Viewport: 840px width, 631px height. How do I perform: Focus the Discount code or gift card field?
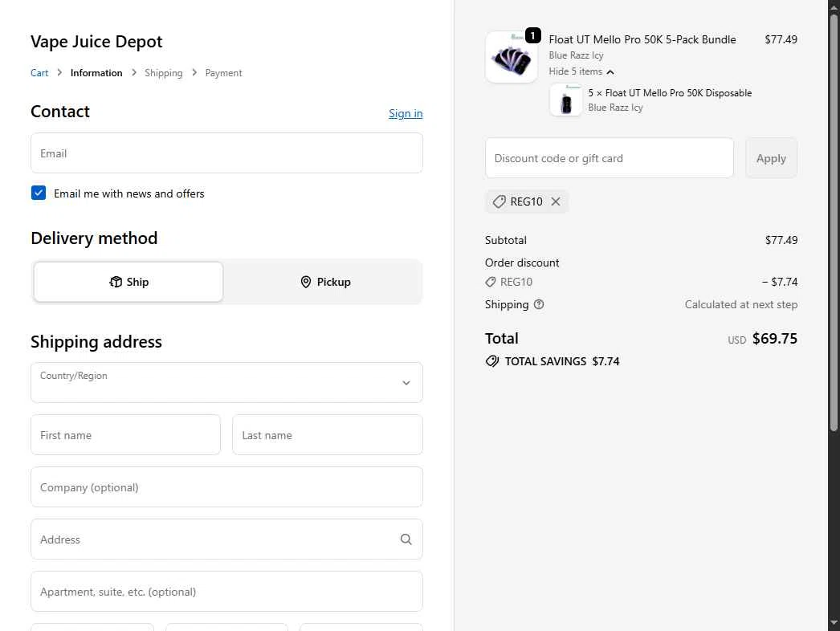(x=609, y=158)
